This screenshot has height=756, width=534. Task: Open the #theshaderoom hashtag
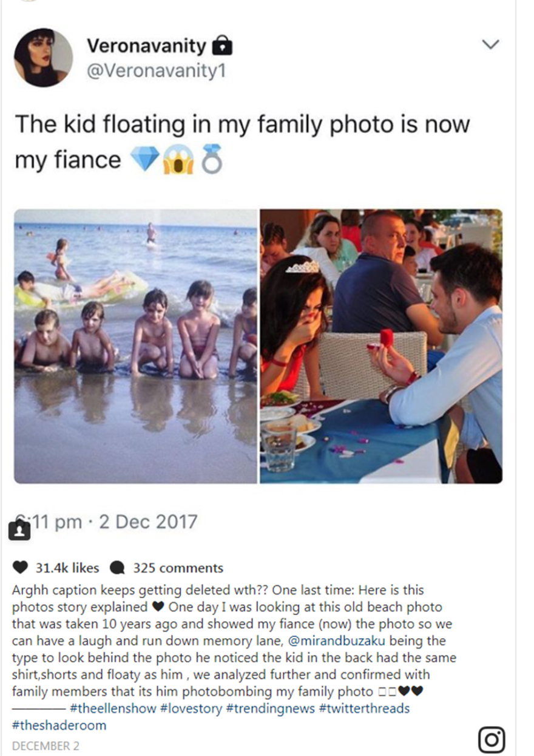point(59,725)
